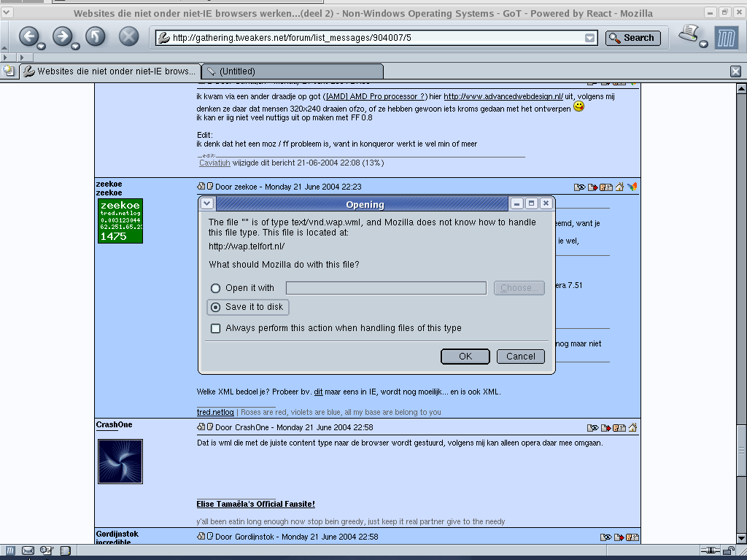Click Cancel in the Opening dialog
Screen dimensions: 747x560
[520, 357]
